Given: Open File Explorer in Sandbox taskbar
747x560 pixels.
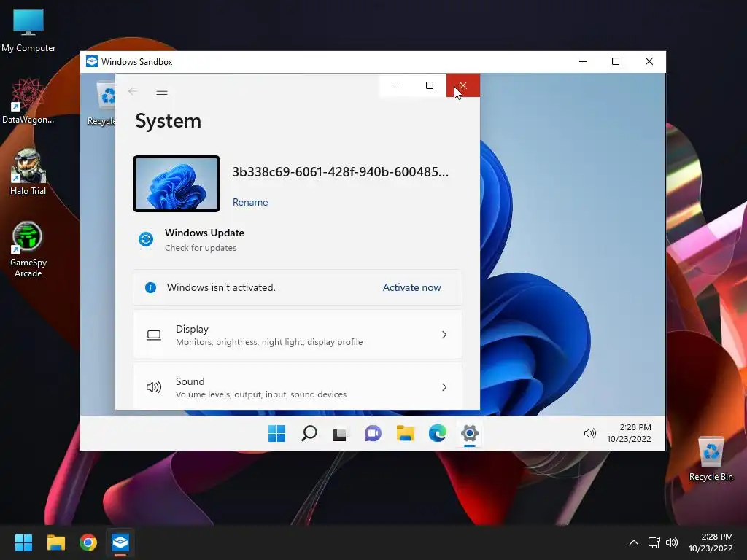Looking at the screenshot, I should [x=406, y=433].
